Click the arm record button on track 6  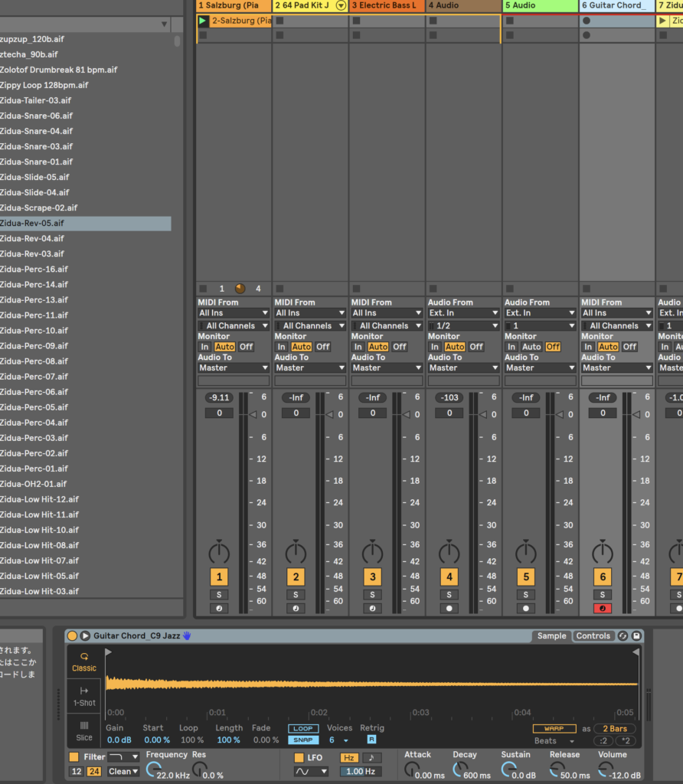(x=602, y=609)
